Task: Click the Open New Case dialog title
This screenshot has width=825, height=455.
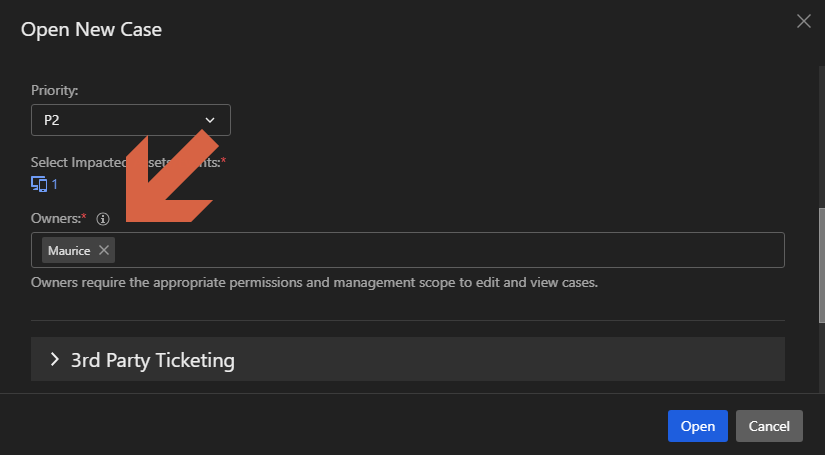Action: pyautogui.click(x=91, y=30)
